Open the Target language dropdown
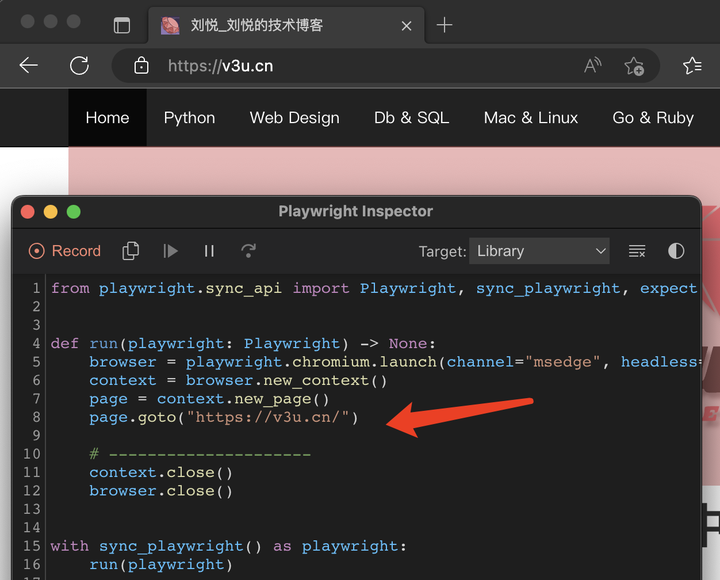Viewport: 720px width, 580px height. tap(541, 251)
